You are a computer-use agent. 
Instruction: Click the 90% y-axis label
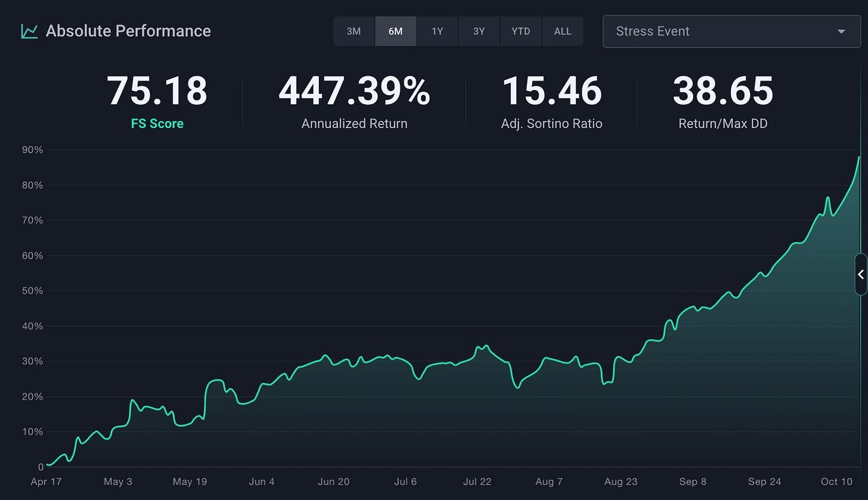(33, 150)
